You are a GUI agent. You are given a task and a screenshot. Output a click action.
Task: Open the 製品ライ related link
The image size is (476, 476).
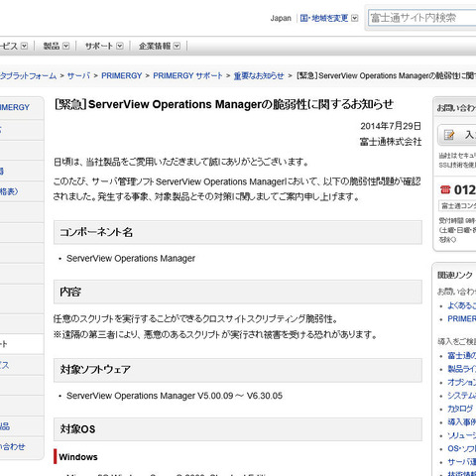[x=462, y=369]
